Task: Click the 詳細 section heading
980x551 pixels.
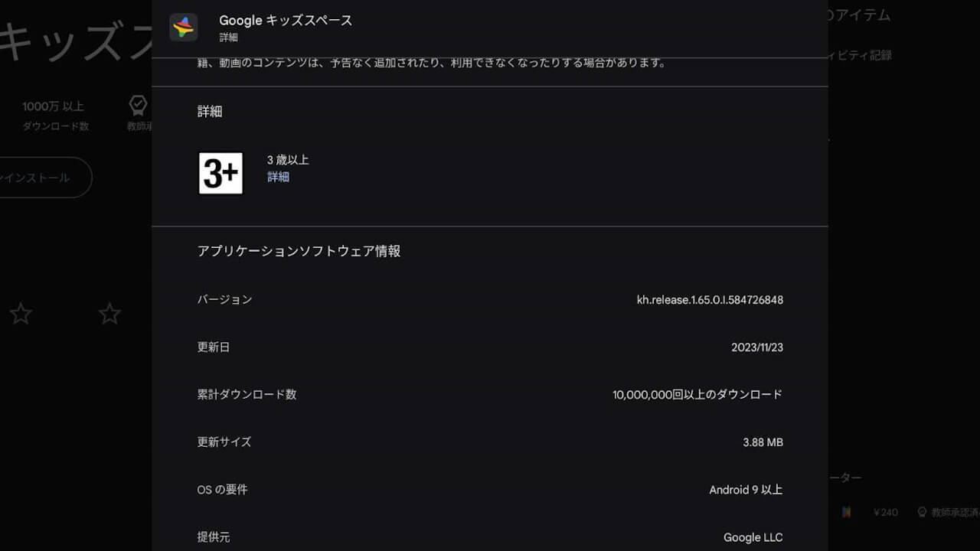Action: click(210, 112)
